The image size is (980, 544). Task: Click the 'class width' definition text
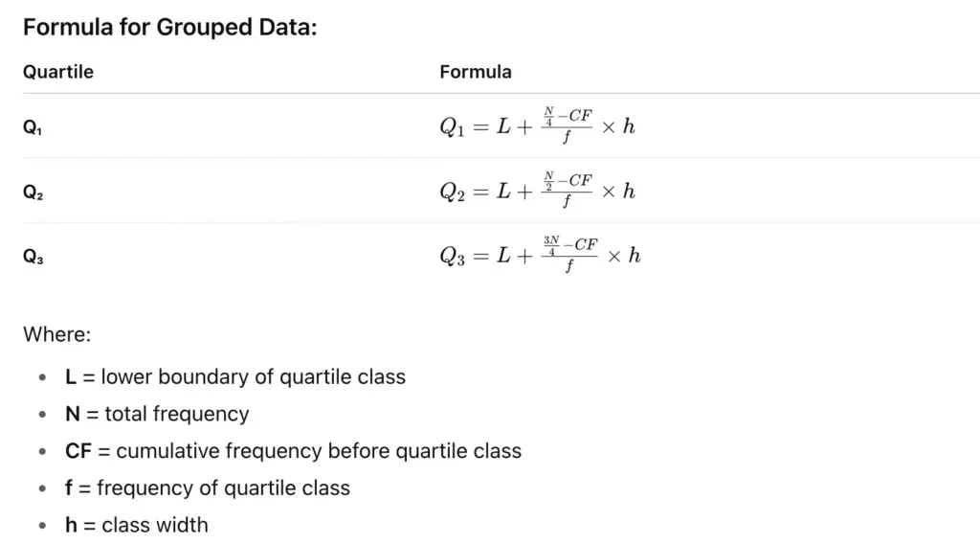coord(155,525)
